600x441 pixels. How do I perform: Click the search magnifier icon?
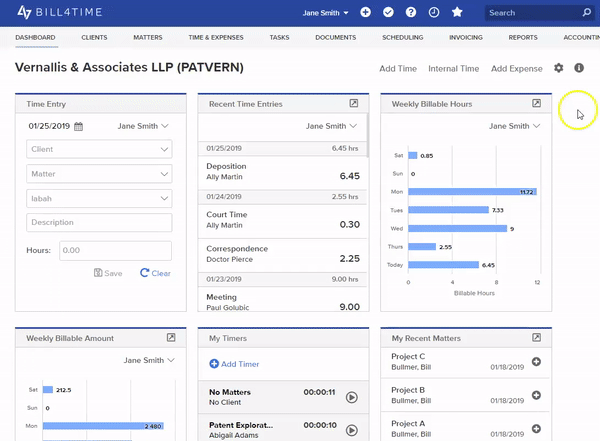[x=586, y=13]
